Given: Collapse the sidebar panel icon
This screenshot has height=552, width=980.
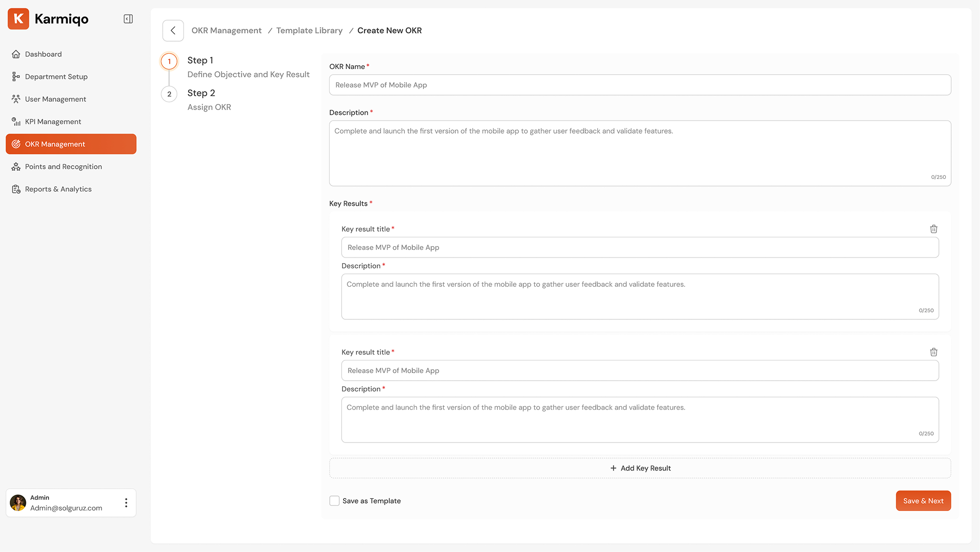Looking at the screenshot, I should click(x=128, y=19).
